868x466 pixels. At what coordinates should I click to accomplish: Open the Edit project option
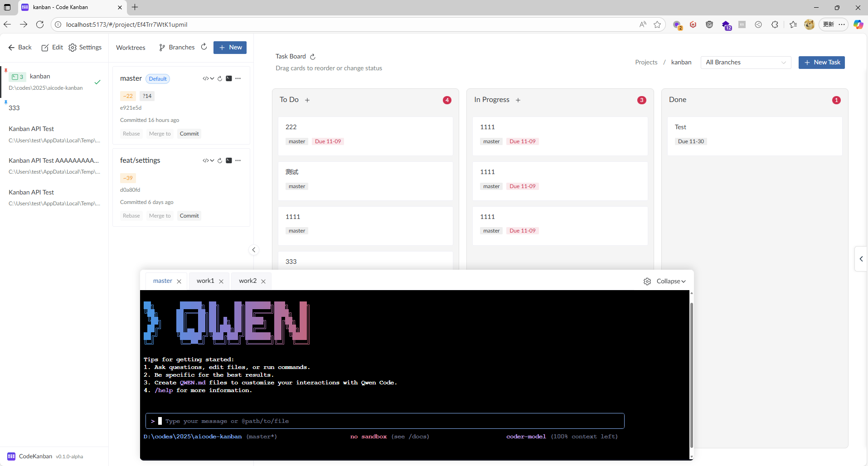(52, 47)
